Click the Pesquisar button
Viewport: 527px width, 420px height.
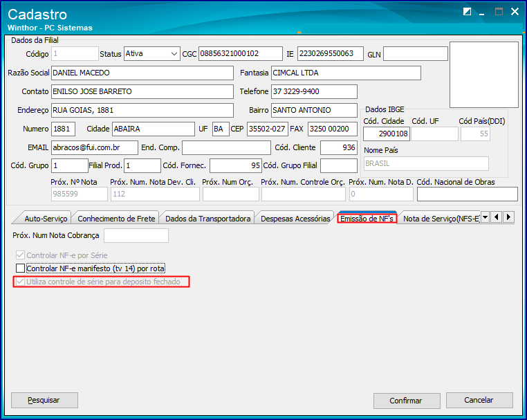pyautogui.click(x=44, y=400)
